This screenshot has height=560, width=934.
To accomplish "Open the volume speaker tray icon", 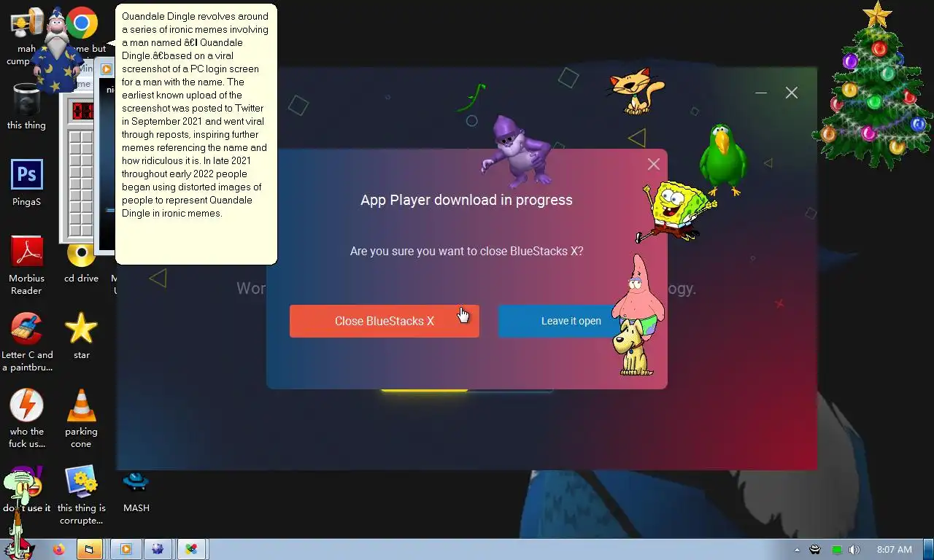I will pos(854,550).
